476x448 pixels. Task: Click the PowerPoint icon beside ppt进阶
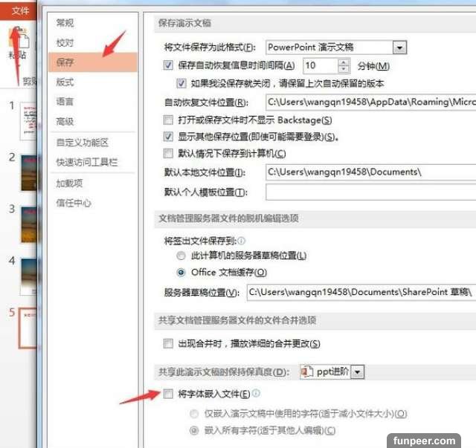(x=304, y=371)
